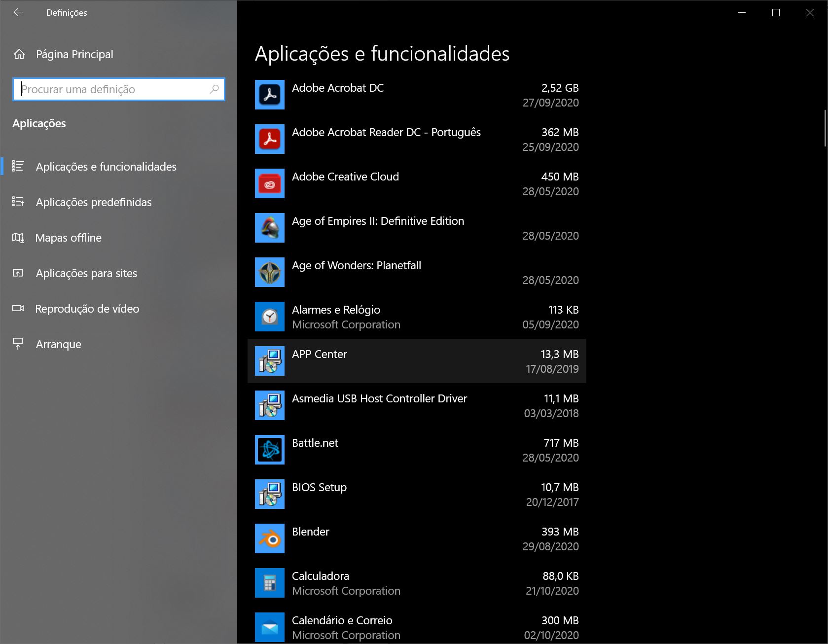The height and width of the screenshot is (644, 828).
Task: Click the Adobe Acrobat Reader DC icon
Action: pyautogui.click(x=270, y=139)
